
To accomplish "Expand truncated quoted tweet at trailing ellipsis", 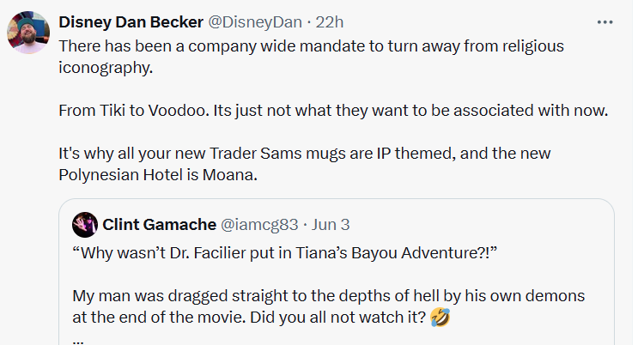I will [78, 340].
